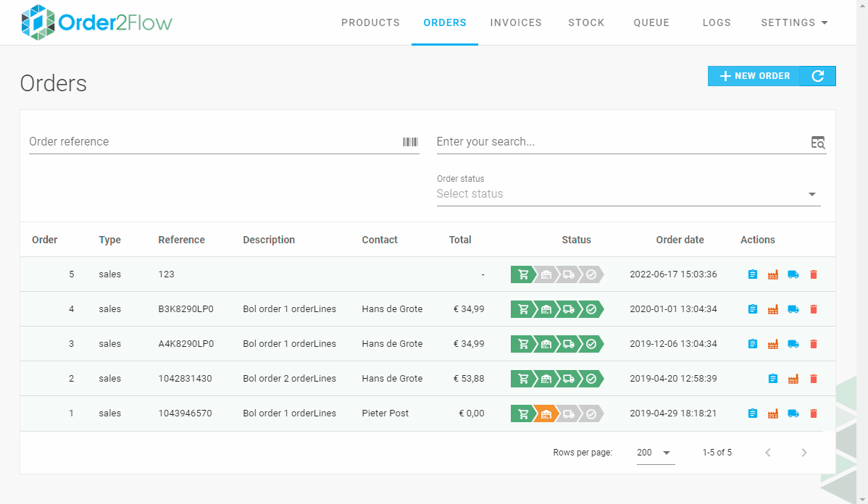The width and height of the screenshot is (868, 504).
Task: Click the green cart status step of order 123
Action: 522,274
